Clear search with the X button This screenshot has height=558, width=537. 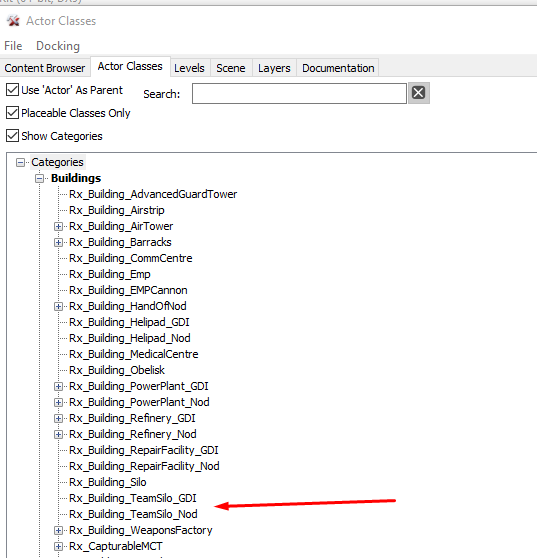419,93
